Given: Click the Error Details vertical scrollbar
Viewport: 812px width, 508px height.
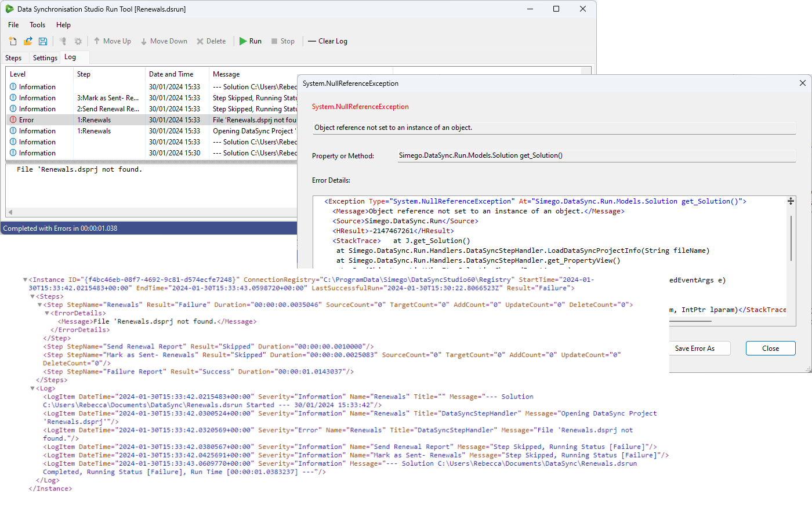Looking at the screenshot, I should [791, 238].
